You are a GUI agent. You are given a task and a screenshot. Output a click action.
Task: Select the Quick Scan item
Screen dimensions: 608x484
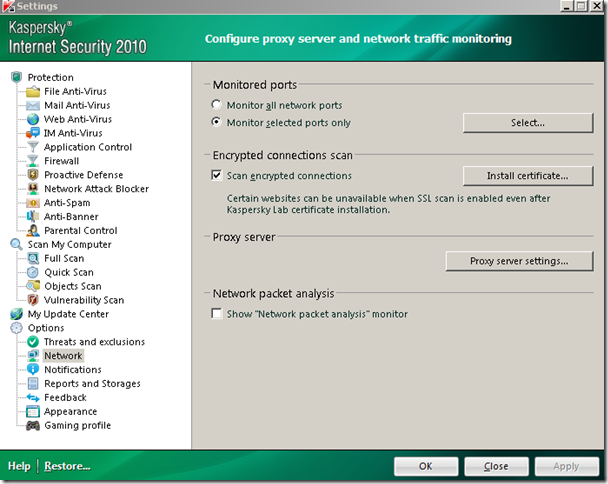click(x=69, y=272)
